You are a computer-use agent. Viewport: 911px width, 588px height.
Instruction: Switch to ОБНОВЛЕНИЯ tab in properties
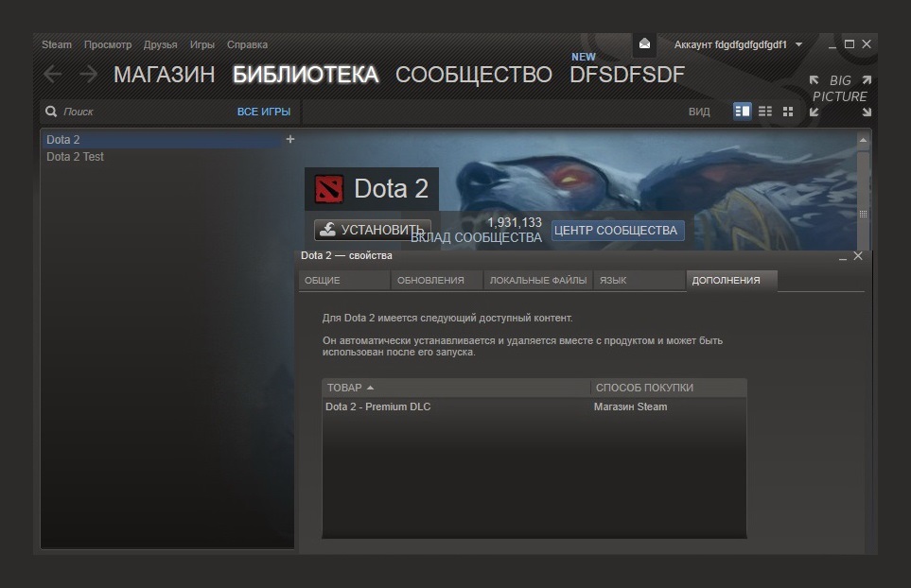(437, 281)
